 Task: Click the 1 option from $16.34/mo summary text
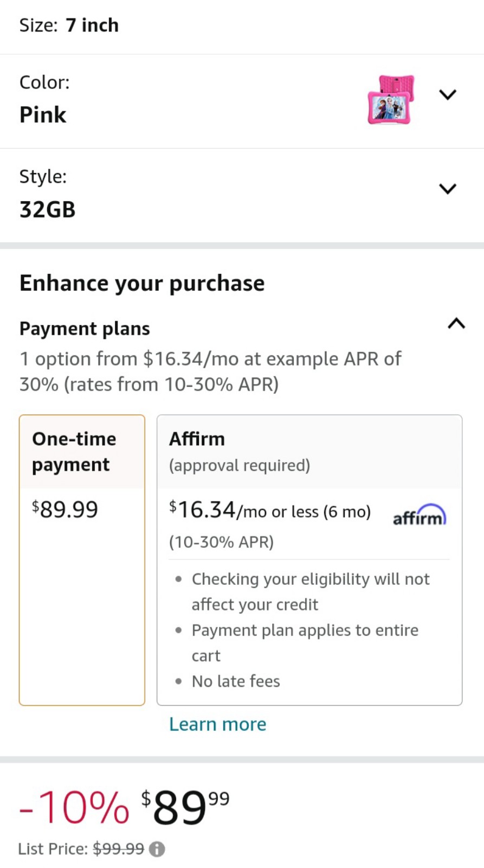tap(210, 372)
